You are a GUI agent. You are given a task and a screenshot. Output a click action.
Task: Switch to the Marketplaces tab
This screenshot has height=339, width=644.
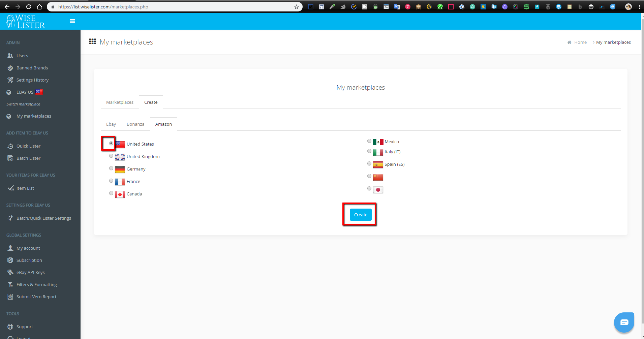tap(120, 102)
